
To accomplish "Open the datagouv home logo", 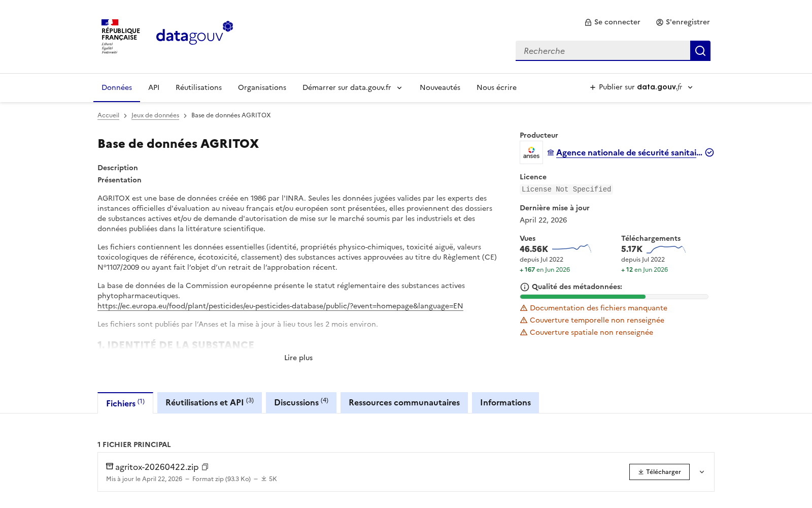I will [x=194, y=33].
